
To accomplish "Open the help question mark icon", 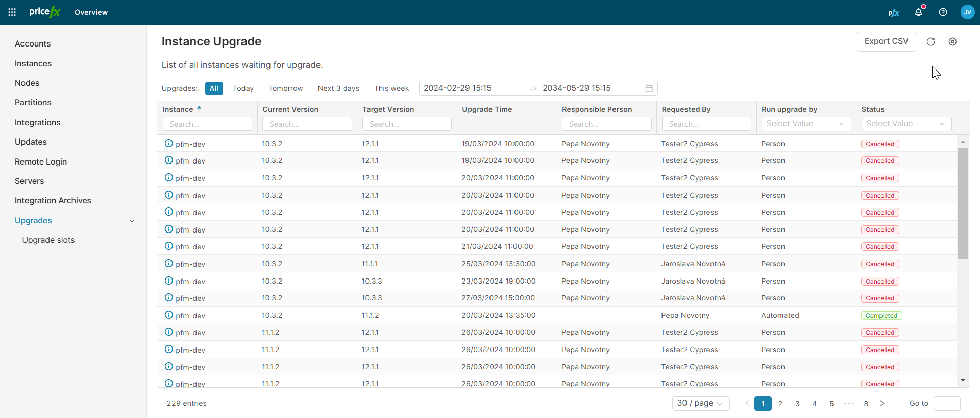I will coord(943,12).
